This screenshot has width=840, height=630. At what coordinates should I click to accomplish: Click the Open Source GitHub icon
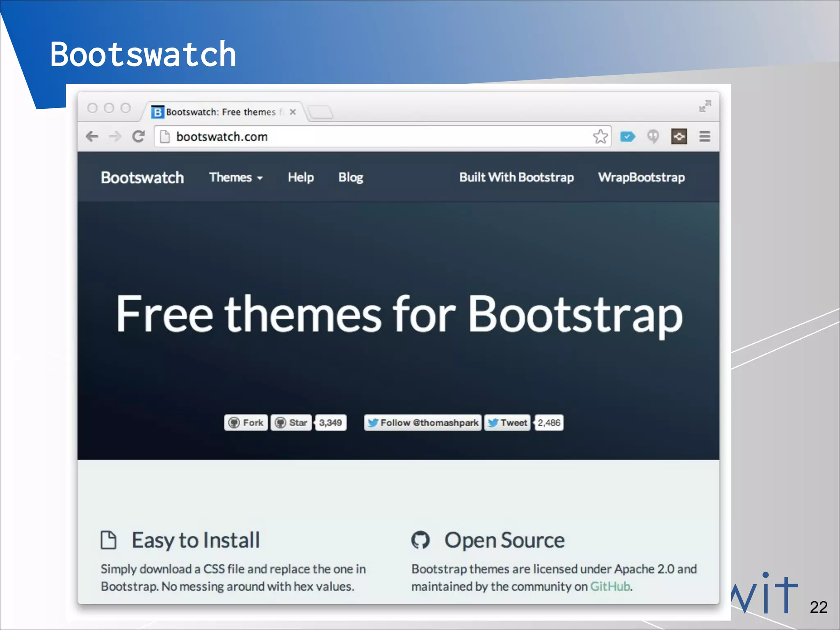[420, 540]
